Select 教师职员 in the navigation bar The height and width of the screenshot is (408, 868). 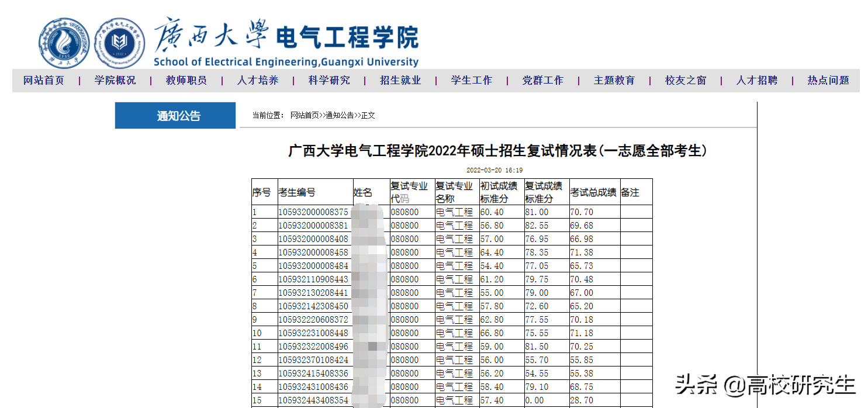(186, 80)
